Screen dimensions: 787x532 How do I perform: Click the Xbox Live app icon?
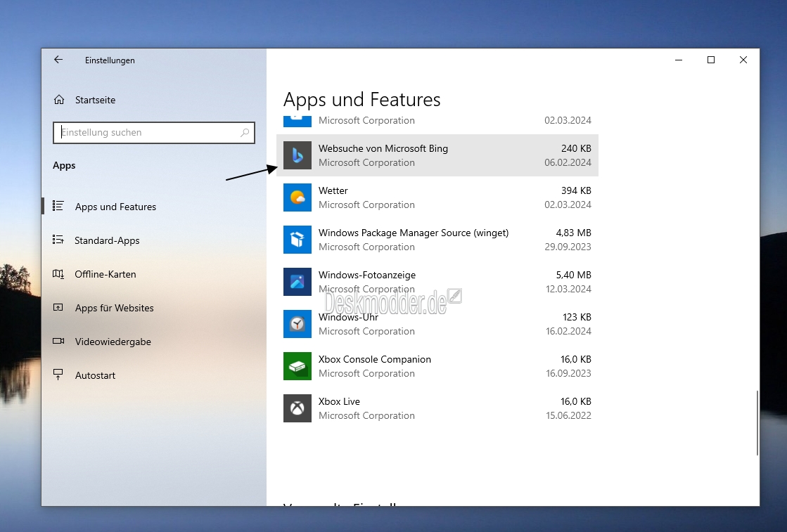click(x=297, y=408)
